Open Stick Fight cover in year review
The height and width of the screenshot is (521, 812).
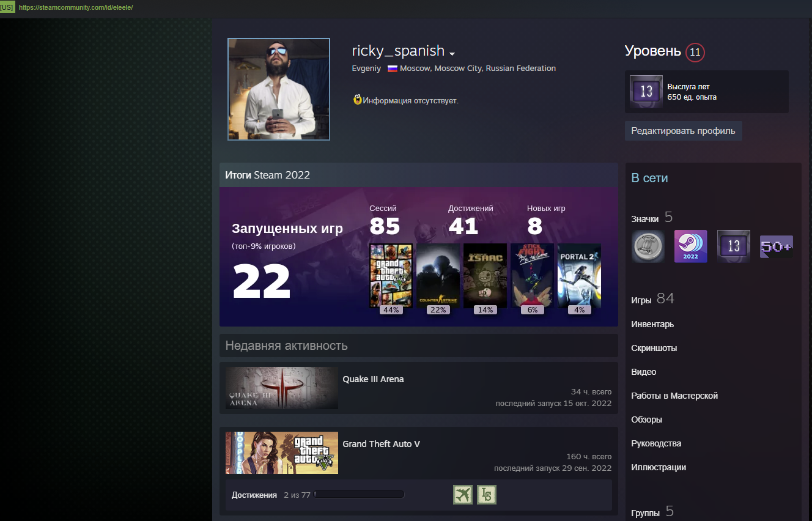point(533,275)
